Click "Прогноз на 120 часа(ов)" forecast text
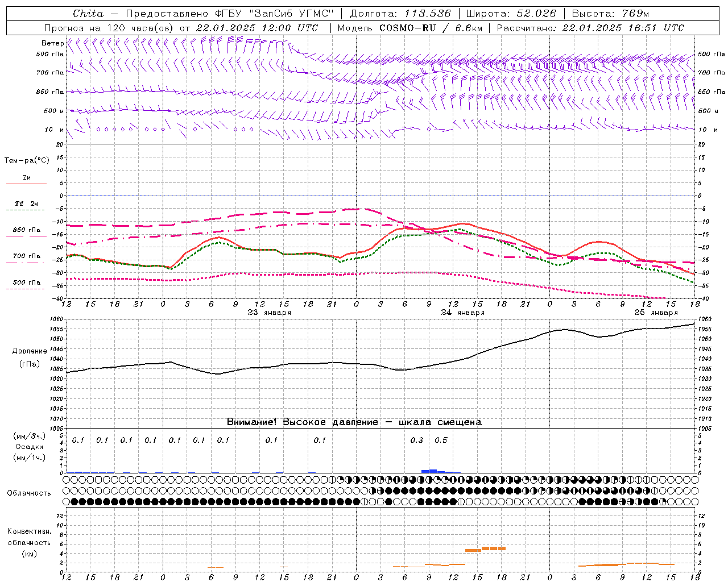The height and width of the screenshot is (582, 728). [x=110, y=28]
